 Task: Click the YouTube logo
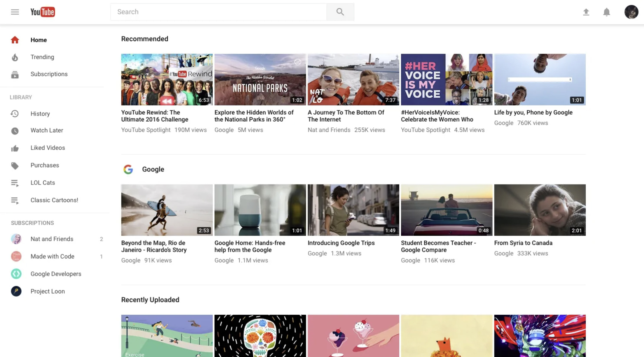point(43,12)
